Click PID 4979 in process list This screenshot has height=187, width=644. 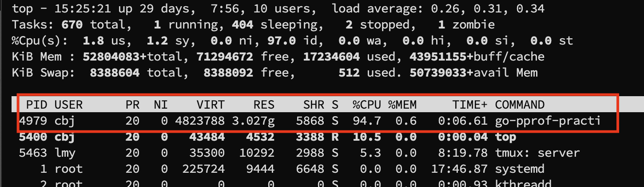pyautogui.click(x=33, y=121)
